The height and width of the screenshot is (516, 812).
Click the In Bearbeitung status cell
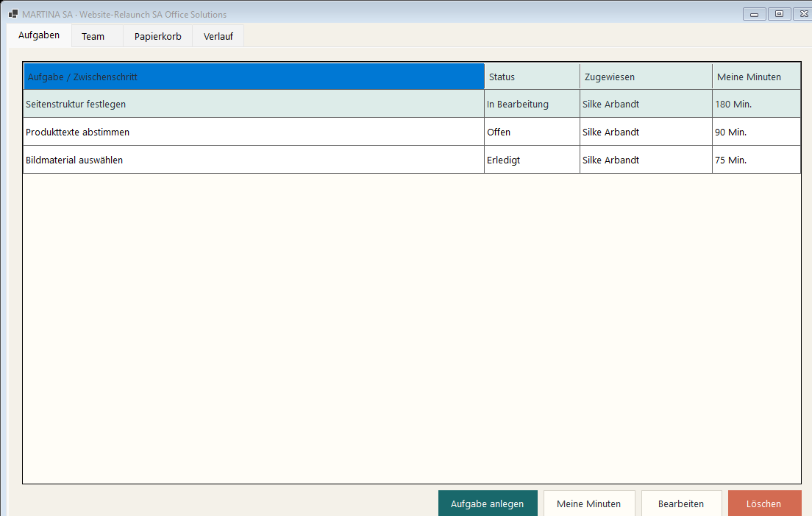532,104
